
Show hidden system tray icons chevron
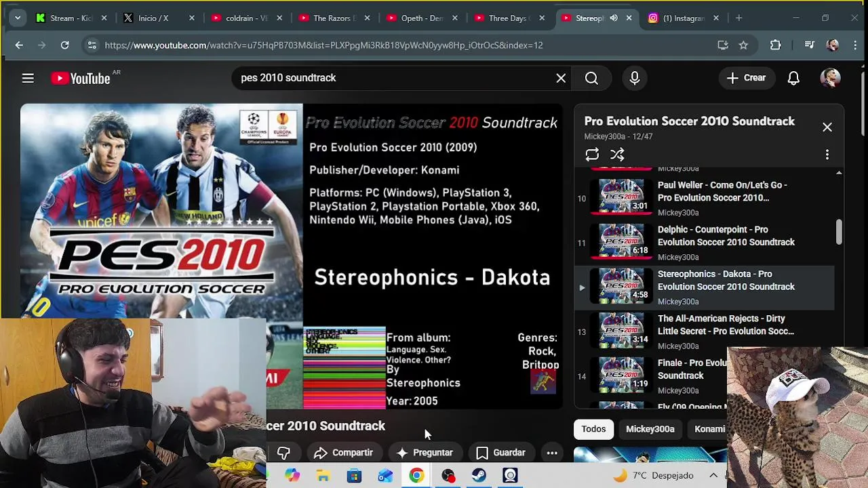click(713, 476)
